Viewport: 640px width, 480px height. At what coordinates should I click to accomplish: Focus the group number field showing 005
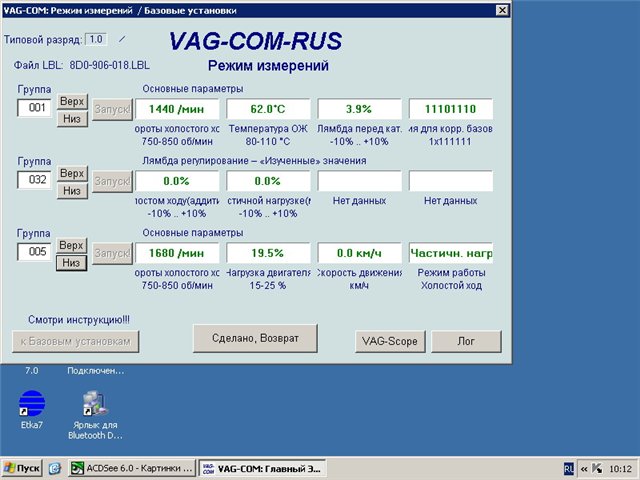[34, 251]
